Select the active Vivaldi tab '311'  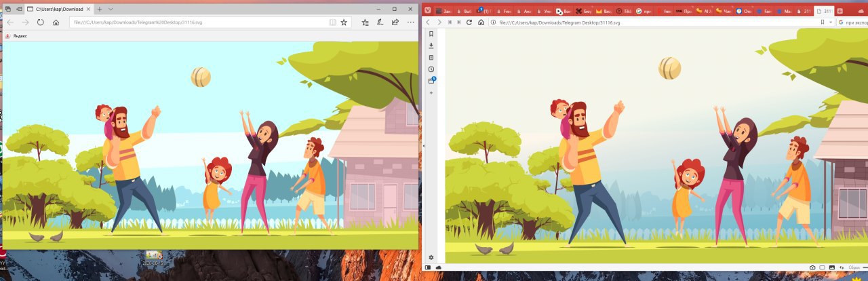(x=824, y=11)
